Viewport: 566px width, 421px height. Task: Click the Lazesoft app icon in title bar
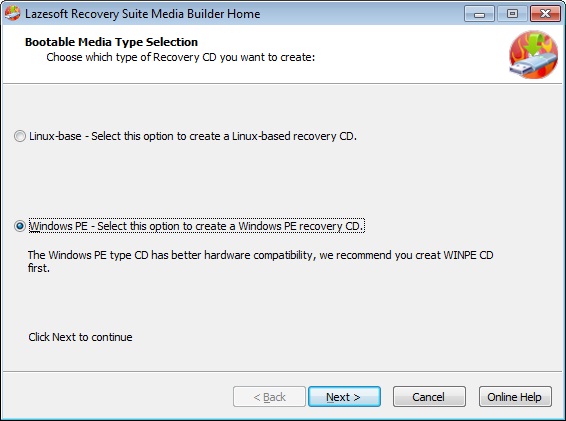point(12,13)
